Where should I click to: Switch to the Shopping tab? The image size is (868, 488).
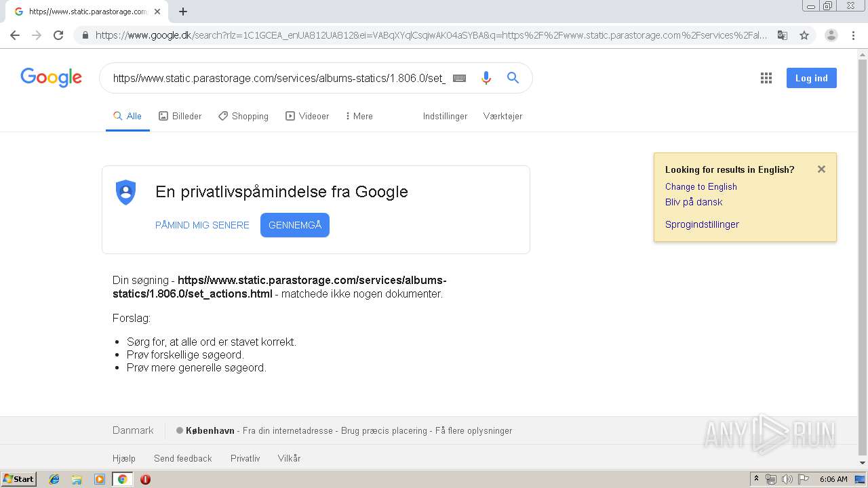(243, 116)
